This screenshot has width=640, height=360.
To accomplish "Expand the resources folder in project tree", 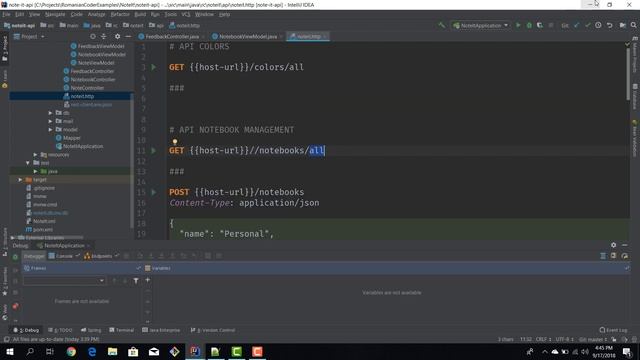I will coord(36,155).
